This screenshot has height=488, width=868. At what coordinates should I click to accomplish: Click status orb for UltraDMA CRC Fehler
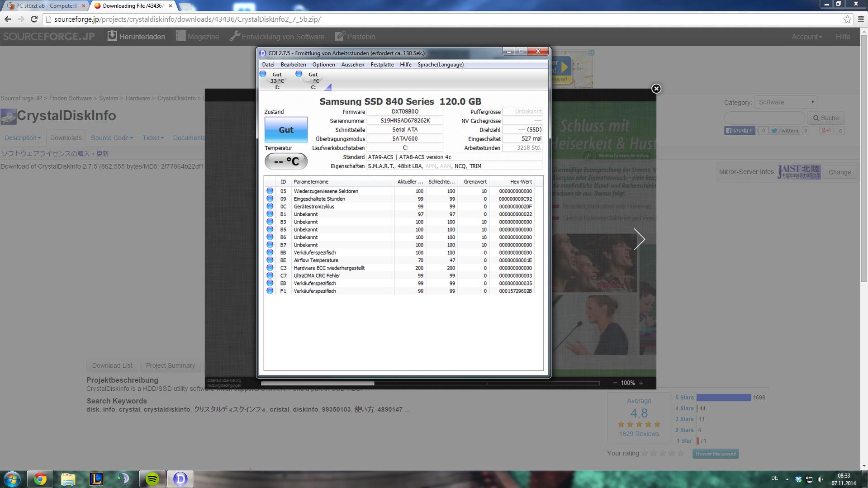(270, 276)
